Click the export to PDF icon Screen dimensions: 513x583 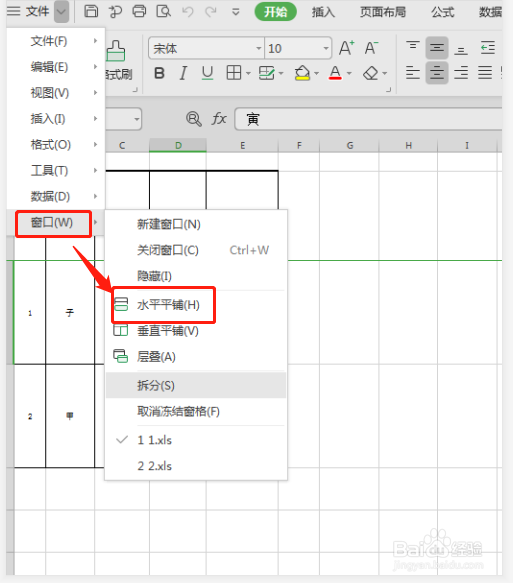(x=115, y=12)
